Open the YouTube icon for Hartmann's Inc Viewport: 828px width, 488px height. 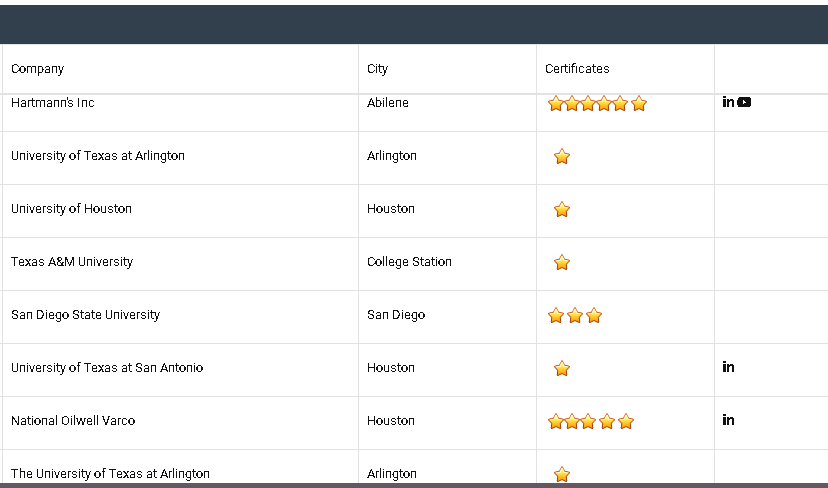tap(744, 102)
